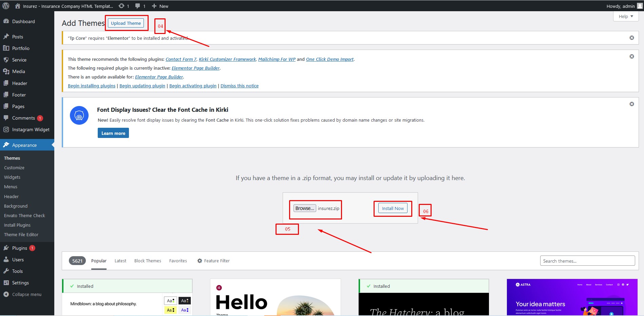Click the Header sidebar icon under Media
644x316 pixels.
pos(6,83)
